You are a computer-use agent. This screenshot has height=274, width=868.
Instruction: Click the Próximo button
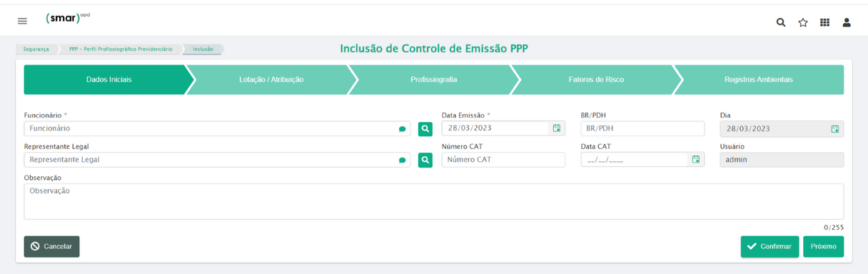click(x=823, y=246)
